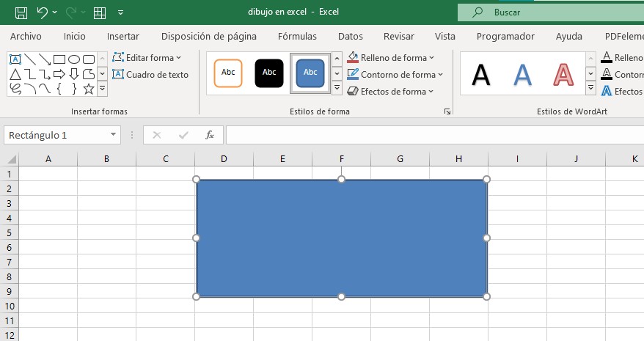Open the Vista tab
This screenshot has width=644, height=341.
tap(445, 37)
